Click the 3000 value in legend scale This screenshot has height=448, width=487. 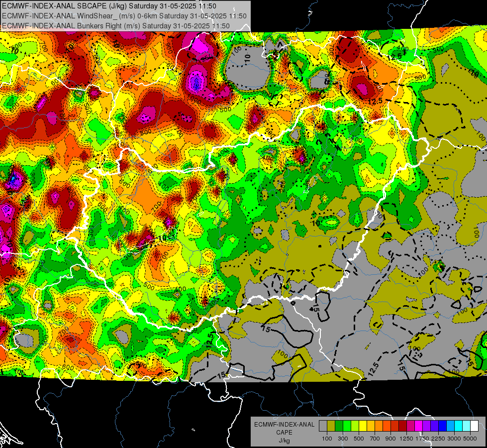coord(454,439)
